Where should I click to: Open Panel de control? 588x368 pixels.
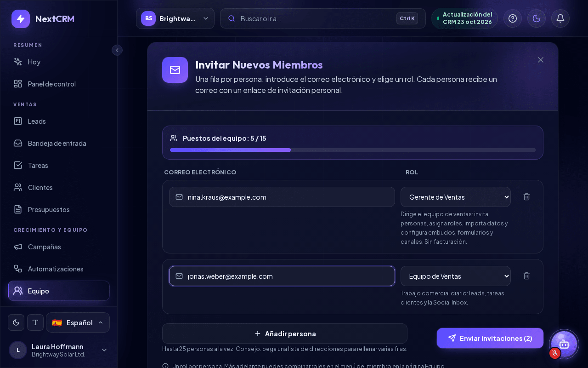point(59,84)
